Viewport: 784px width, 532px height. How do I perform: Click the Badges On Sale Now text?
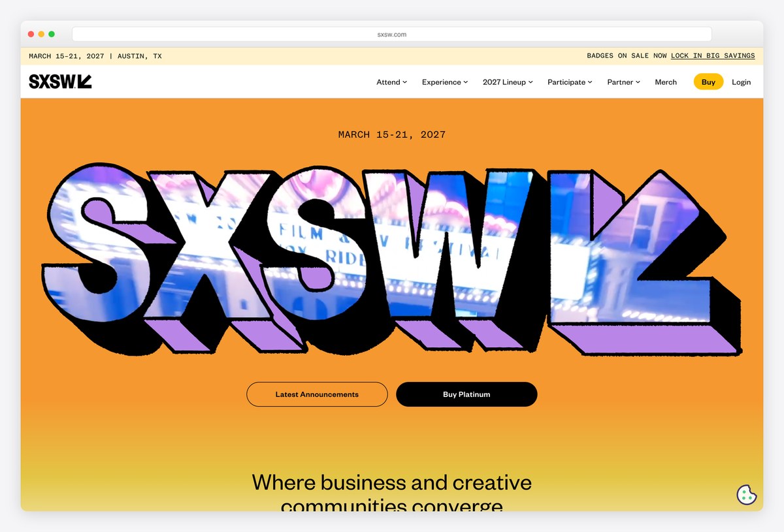click(x=627, y=56)
